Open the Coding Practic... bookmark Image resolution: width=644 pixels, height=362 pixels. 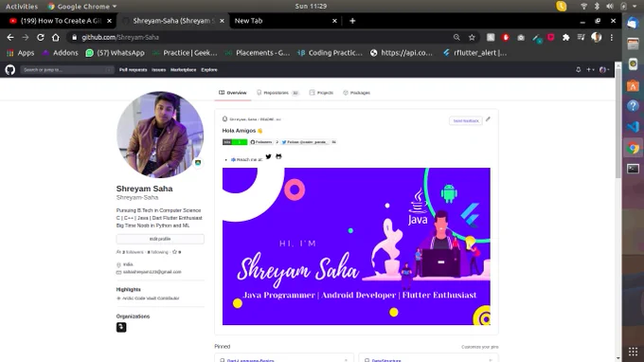tap(330, 53)
